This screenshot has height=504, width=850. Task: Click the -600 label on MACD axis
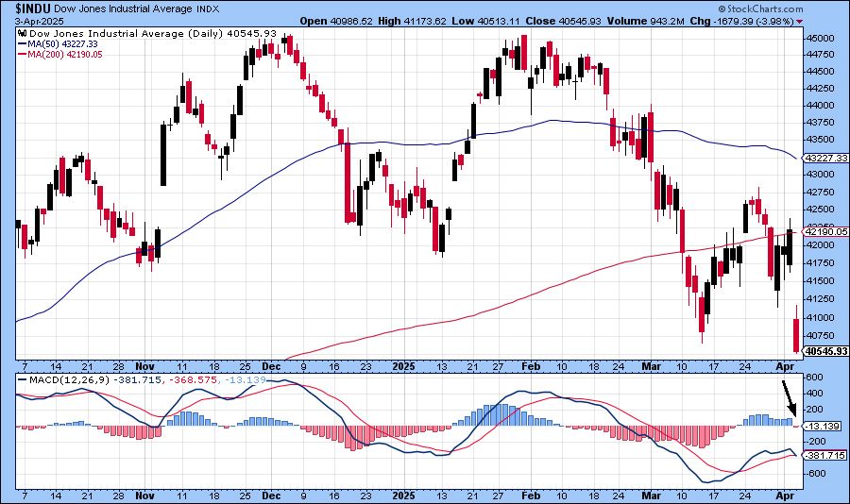click(814, 473)
